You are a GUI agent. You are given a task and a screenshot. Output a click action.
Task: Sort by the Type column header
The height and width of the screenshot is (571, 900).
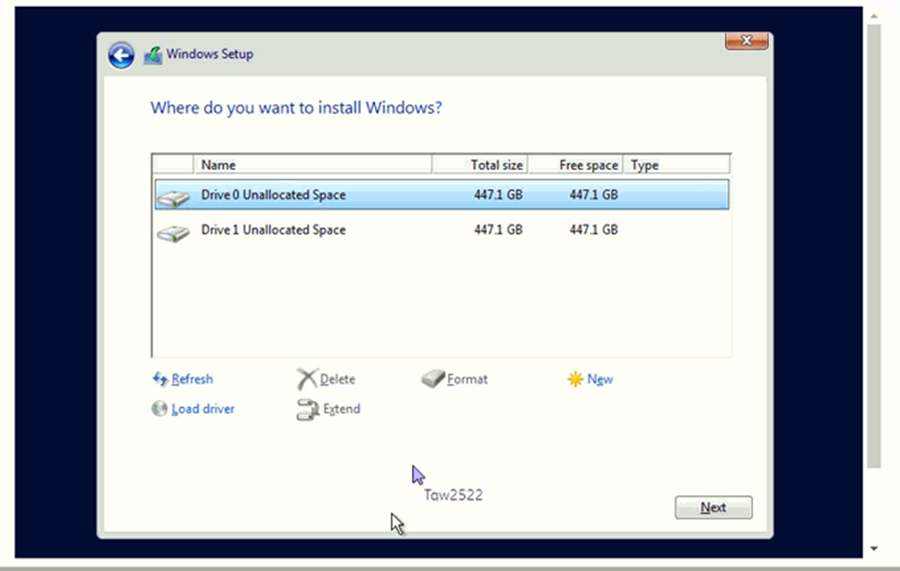click(x=677, y=165)
